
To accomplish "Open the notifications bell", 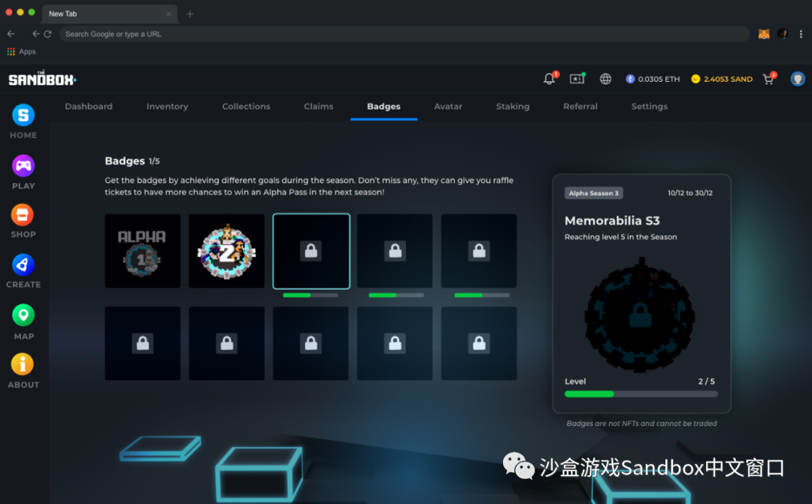I will [x=550, y=79].
